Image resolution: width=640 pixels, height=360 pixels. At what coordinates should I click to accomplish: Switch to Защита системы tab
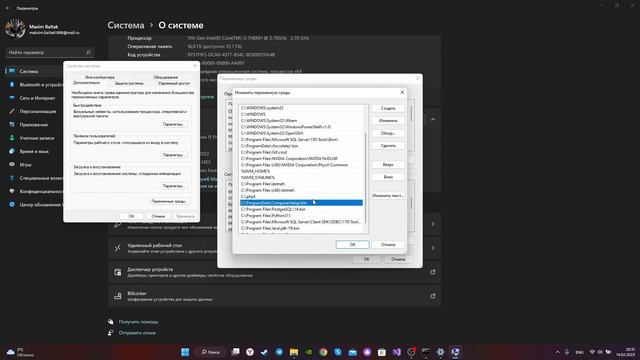pyautogui.click(x=129, y=83)
